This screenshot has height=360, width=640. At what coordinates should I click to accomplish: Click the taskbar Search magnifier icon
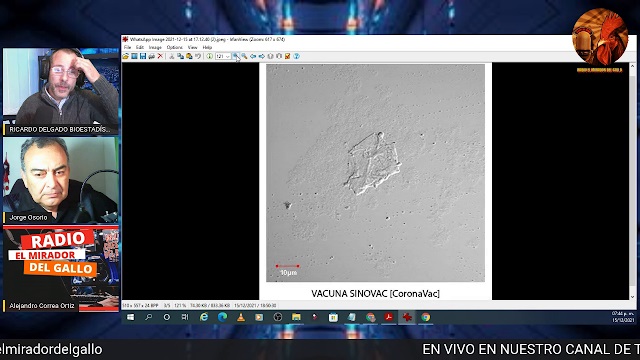click(149, 317)
